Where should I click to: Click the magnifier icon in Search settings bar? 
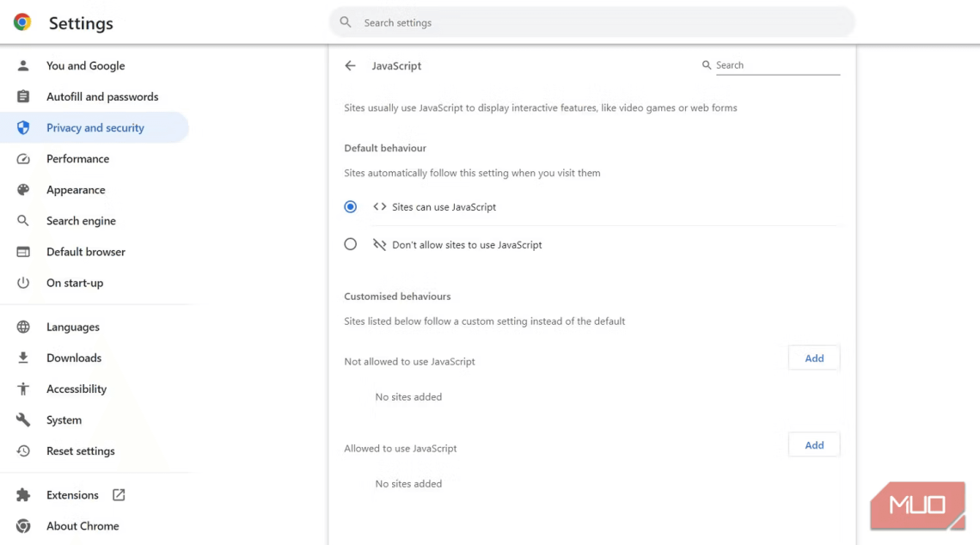tap(345, 22)
